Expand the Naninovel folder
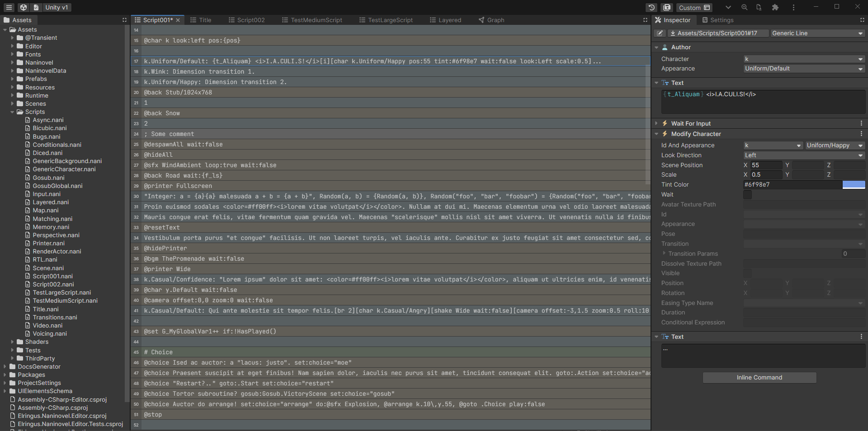 (x=12, y=63)
